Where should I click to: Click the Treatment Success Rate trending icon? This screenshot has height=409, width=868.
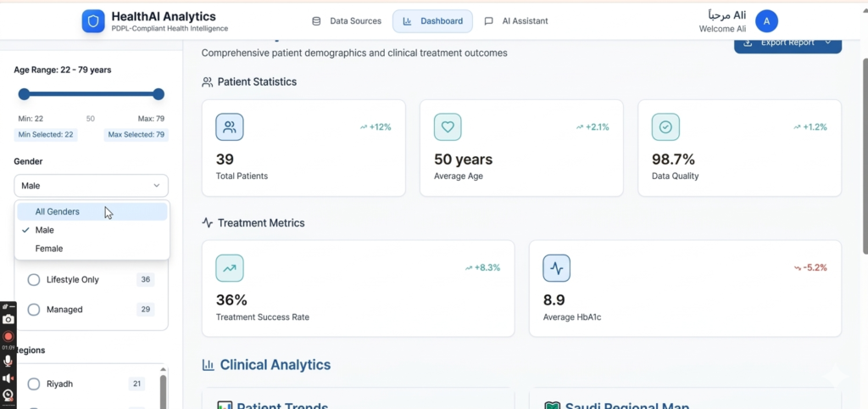coord(229,268)
